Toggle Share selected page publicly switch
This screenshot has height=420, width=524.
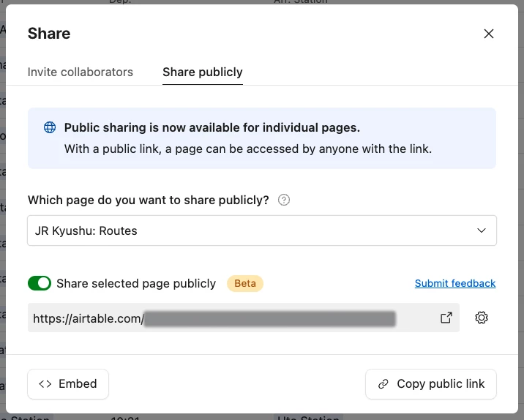click(x=40, y=283)
